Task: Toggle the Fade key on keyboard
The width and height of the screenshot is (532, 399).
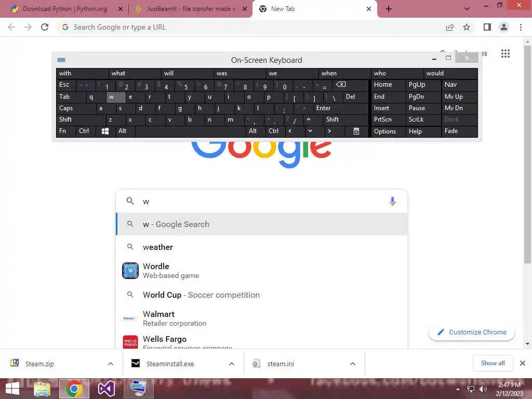Action: 459,131
